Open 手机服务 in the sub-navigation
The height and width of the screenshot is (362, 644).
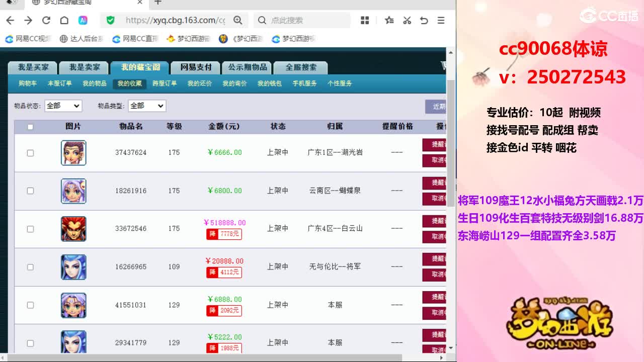pos(304,83)
